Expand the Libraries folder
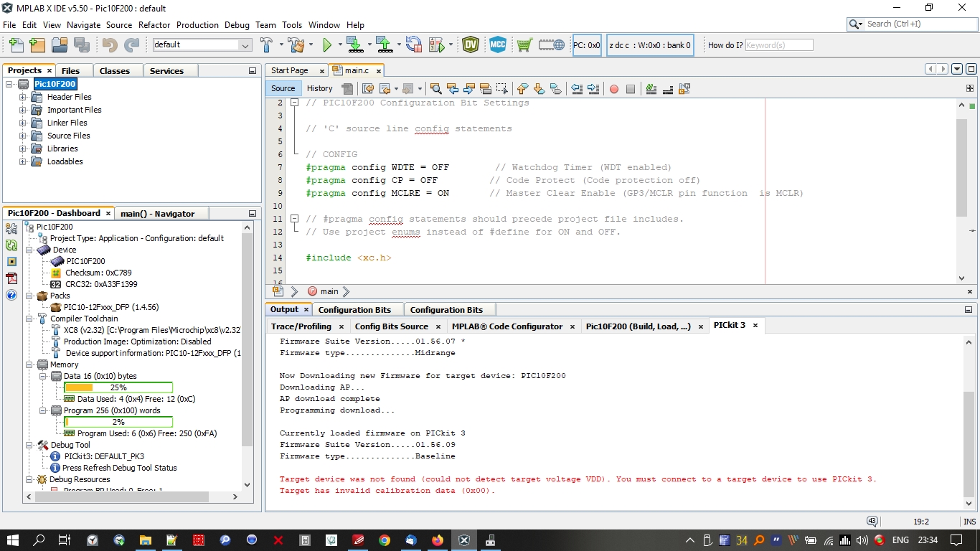The image size is (980, 551). click(23, 149)
